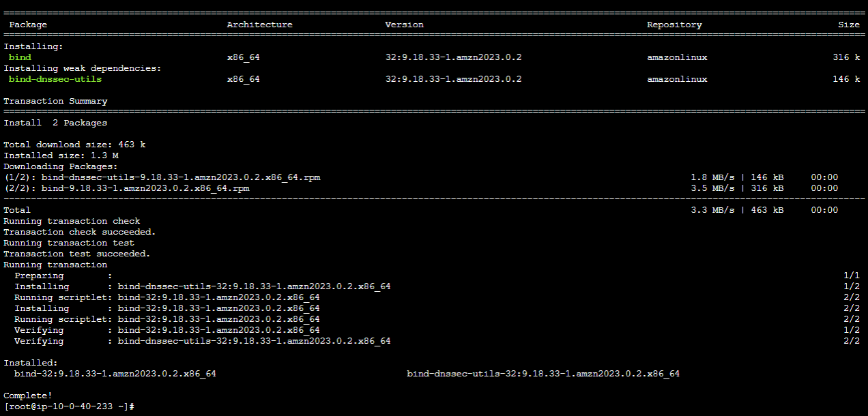Click the Repository column header
Viewport: 868px width, 416px height.
pos(674,25)
